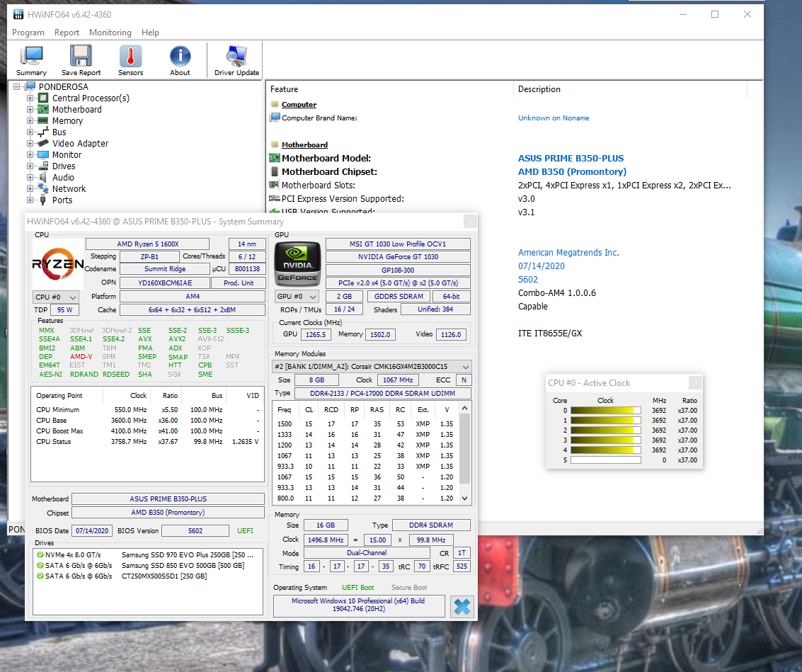Screen dimensions: 802x672
Task: Click the Bus tree node icon
Action: (x=43, y=132)
